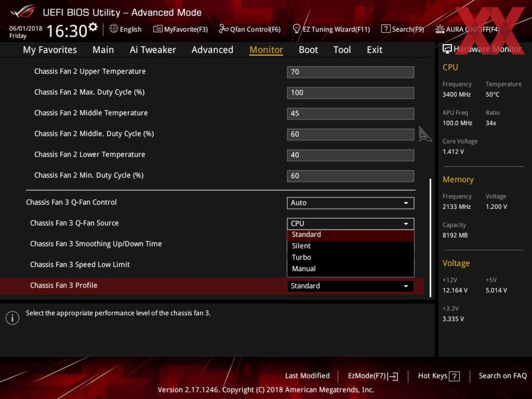Screen dimensions: 532x399
Task: Open Chassis Fan 3 Profile dropdown
Action: pos(350,286)
